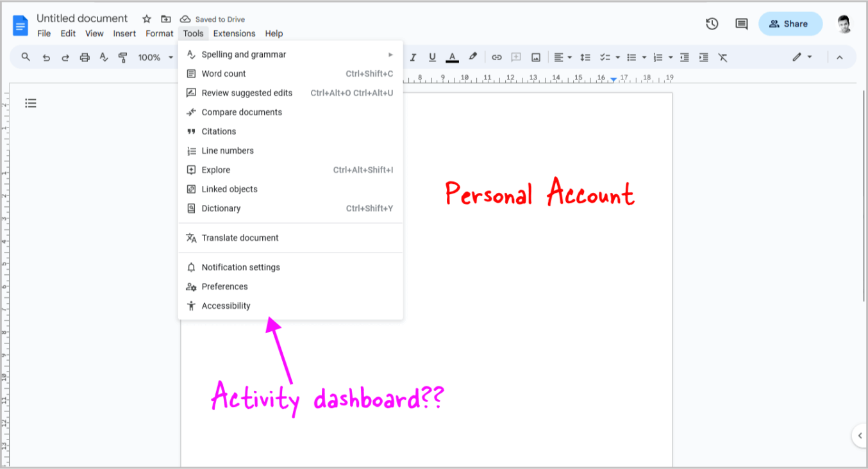Screen dimensions: 868x469
Task: Expand the side panel arrow
Action: click(860, 436)
